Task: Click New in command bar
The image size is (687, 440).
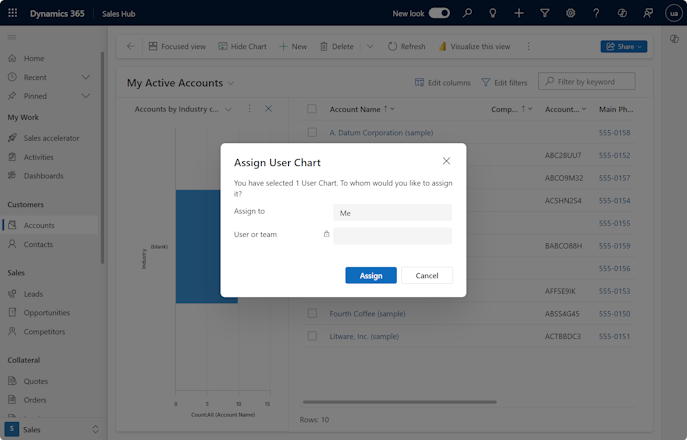Action: click(x=293, y=46)
